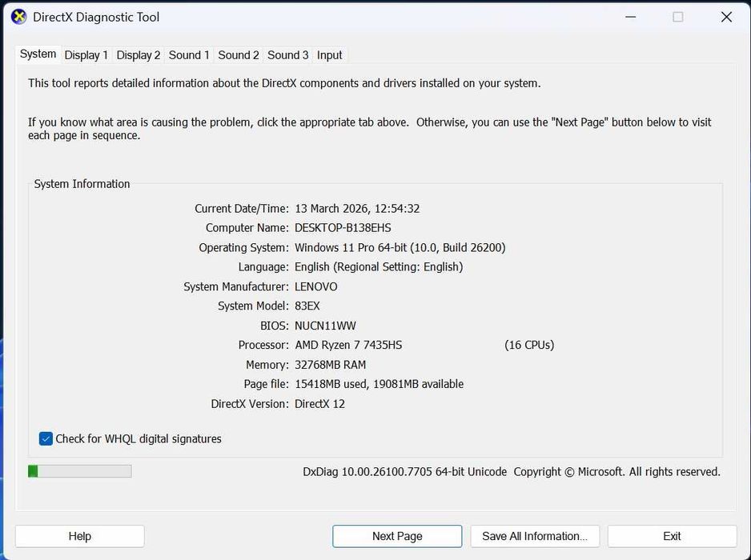The image size is (751, 560).
Task: Click the DirectX Diagnostic Tool title icon
Action: 18,18
